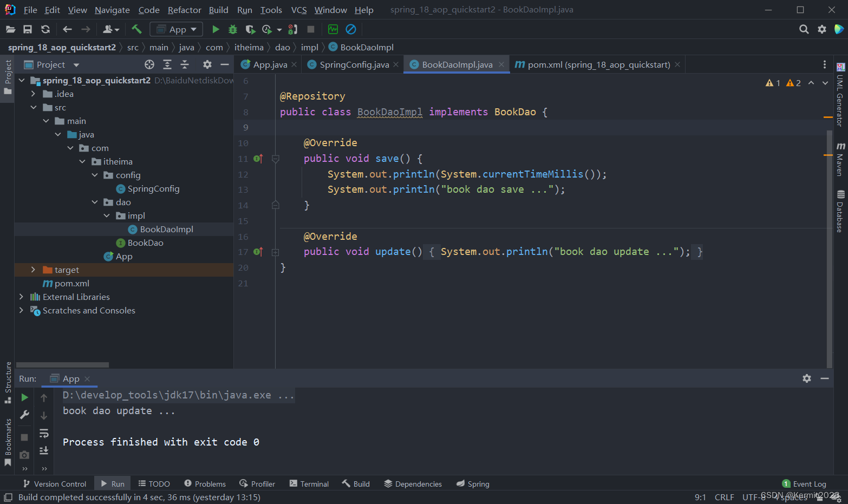Expand the folded update method on line 17
The width and height of the screenshot is (848, 504).
[x=275, y=252]
